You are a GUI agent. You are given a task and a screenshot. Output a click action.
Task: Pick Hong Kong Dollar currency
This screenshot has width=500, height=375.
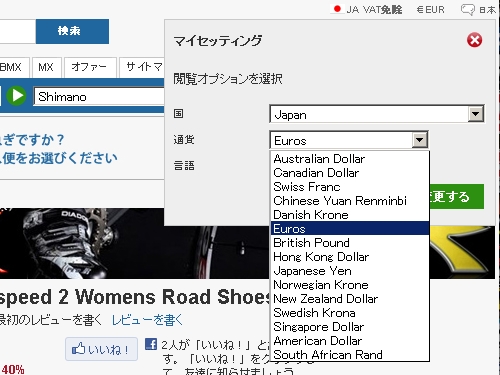350,257
